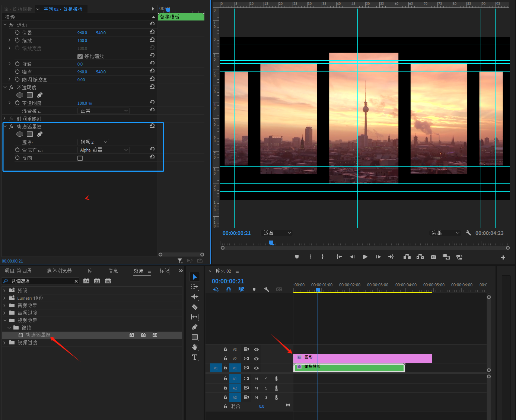516x420 pixels.
Task: Expand the 预设 presets folder
Action: pos(4,290)
